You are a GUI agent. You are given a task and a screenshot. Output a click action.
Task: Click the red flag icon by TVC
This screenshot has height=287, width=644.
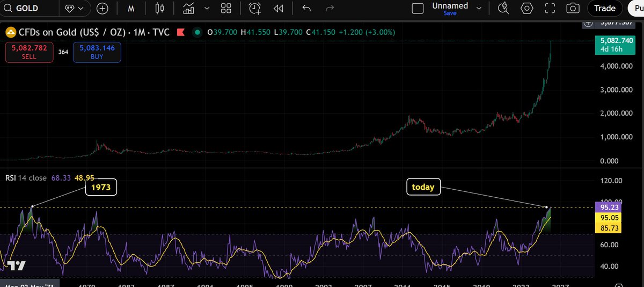(x=181, y=32)
